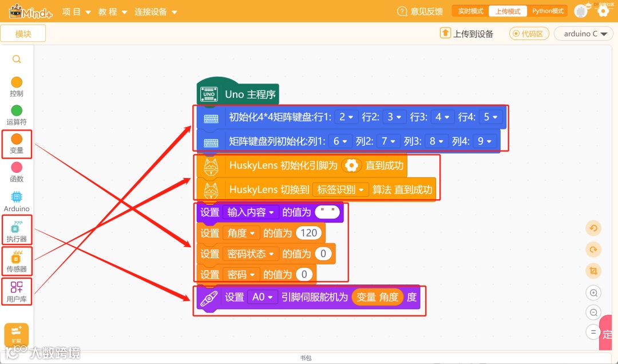Open the 项目 (Project) menu
This screenshot has height=364, width=618.
tap(77, 12)
